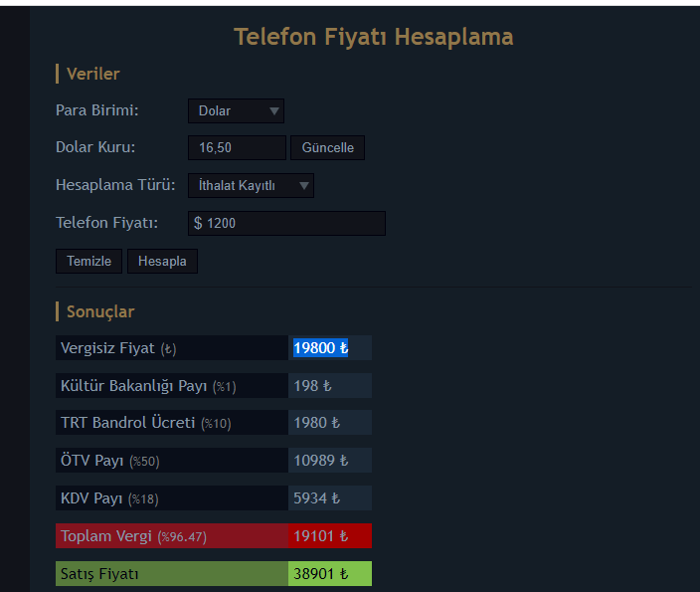Click the Telefon Fiyatı Hesaplama heading
The height and width of the screenshot is (592, 700).
point(374,37)
